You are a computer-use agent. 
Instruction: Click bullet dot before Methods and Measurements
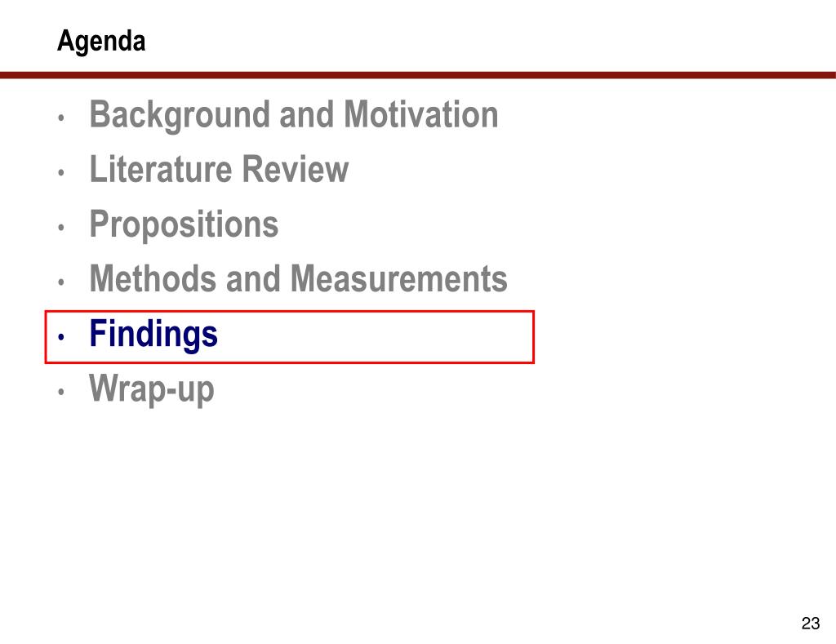[x=61, y=282]
